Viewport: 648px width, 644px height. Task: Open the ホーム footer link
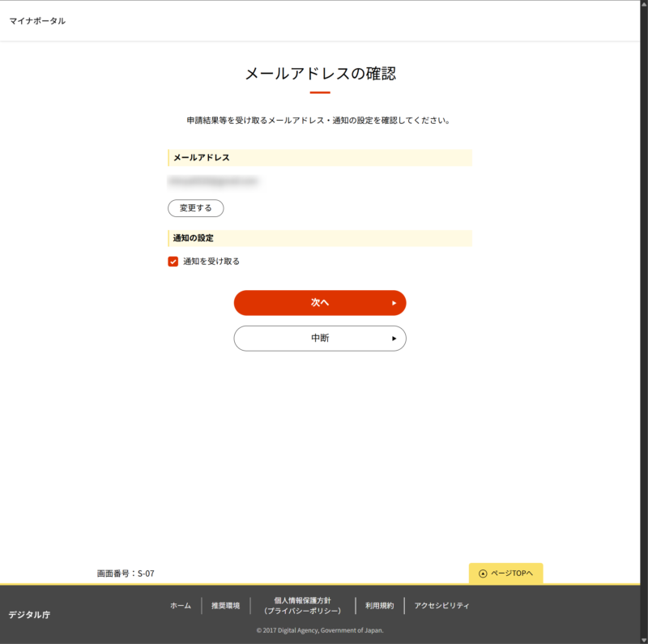point(181,606)
